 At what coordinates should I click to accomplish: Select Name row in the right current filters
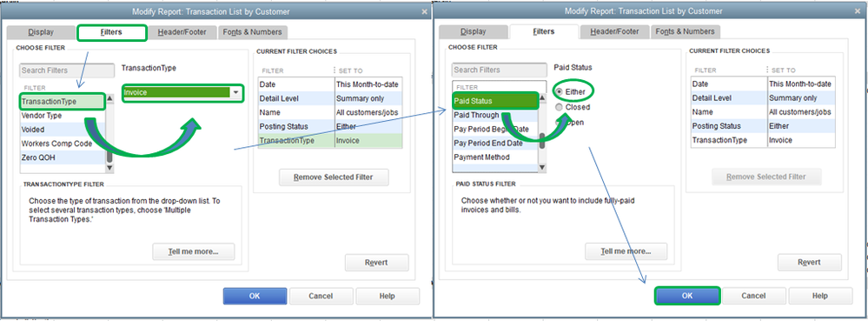pyautogui.click(x=762, y=112)
